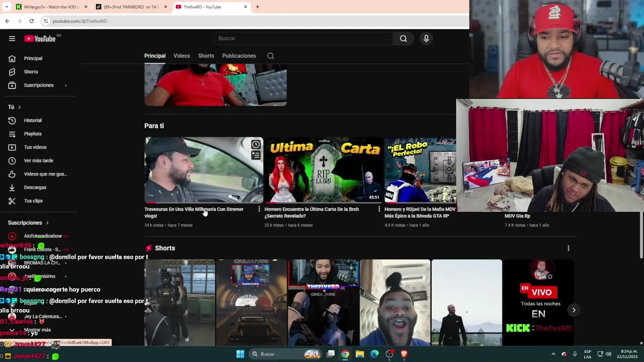Image resolution: width=644 pixels, height=362 pixels.
Task: Open Shorts shelf three-dot menu
Action: (x=569, y=248)
